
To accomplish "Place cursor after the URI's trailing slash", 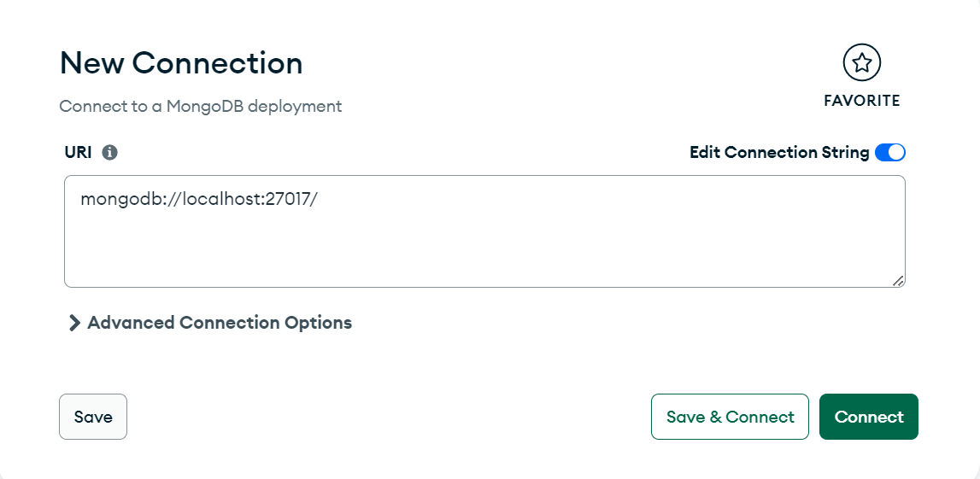I will point(320,200).
